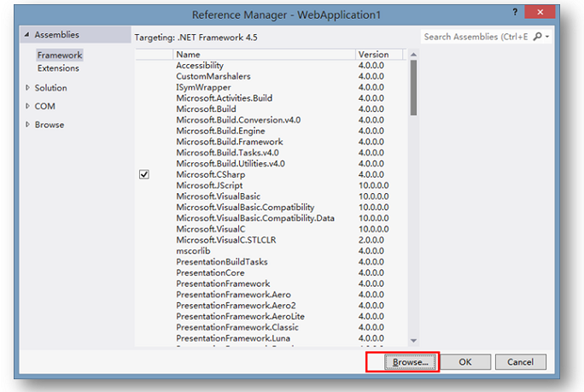The image size is (584, 392).
Task: Select the Microsoft.VisualBasic.Compatibility row
Action: 272,208
